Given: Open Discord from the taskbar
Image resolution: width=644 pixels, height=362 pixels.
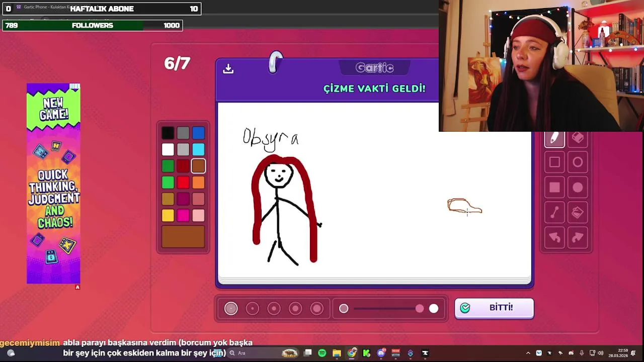Looking at the screenshot, I should (381, 353).
